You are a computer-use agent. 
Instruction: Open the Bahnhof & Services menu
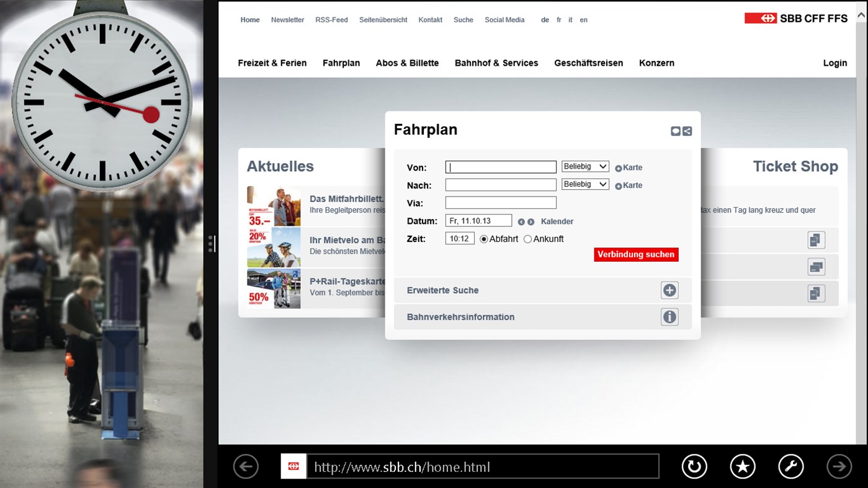coord(496,63)
